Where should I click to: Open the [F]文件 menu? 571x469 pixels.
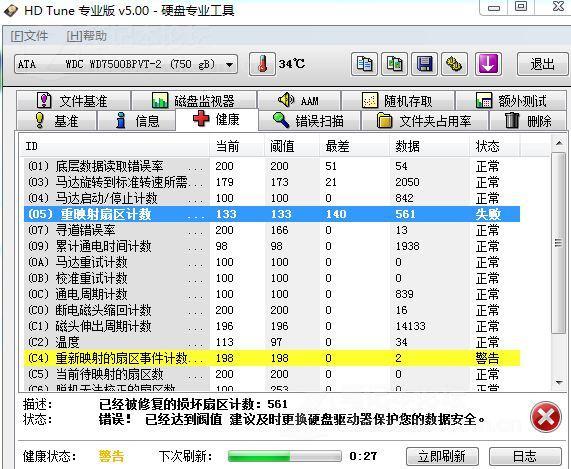[x=29, y=36]
